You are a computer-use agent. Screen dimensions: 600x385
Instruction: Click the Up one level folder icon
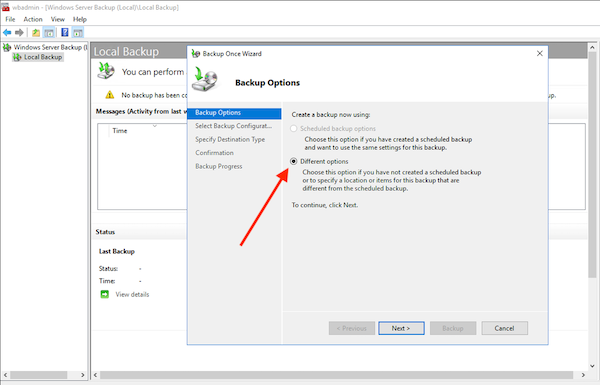click(x=36, y=33)
